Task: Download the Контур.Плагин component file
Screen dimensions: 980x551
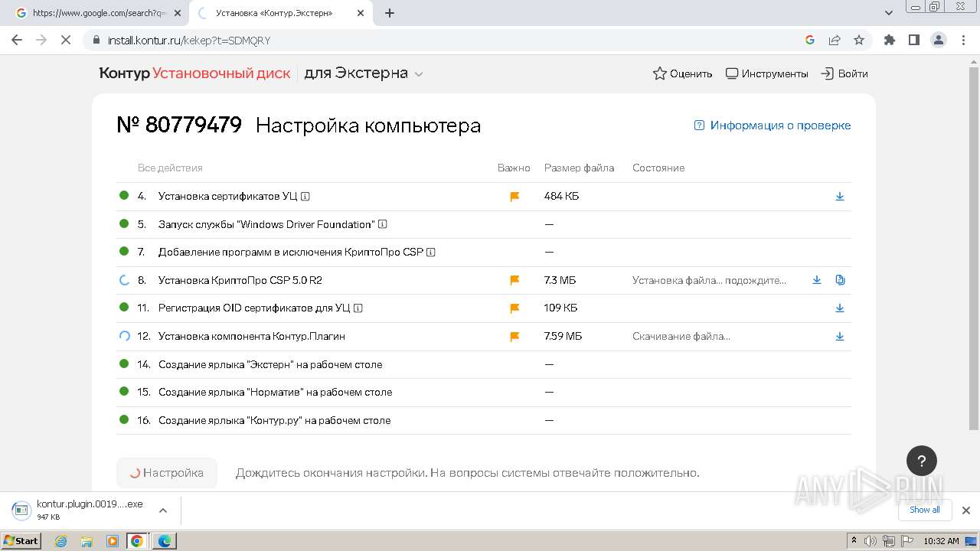Action: pos(840,336)
